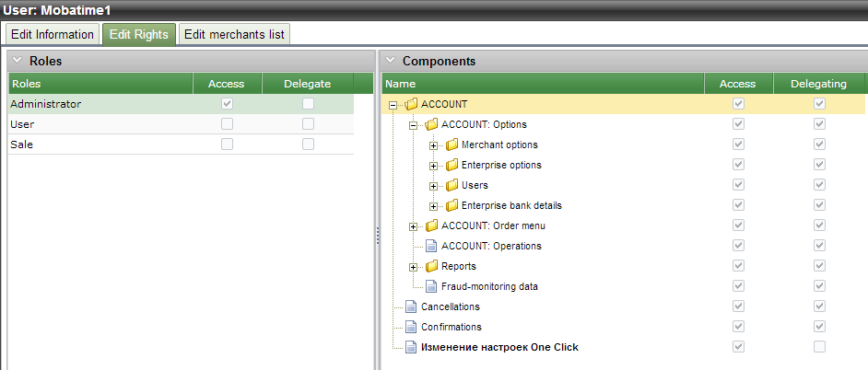This screenshot has height=370, width=868.
Task: Enable Delegate checkbox for User role
Action: (x=308, y=124)
